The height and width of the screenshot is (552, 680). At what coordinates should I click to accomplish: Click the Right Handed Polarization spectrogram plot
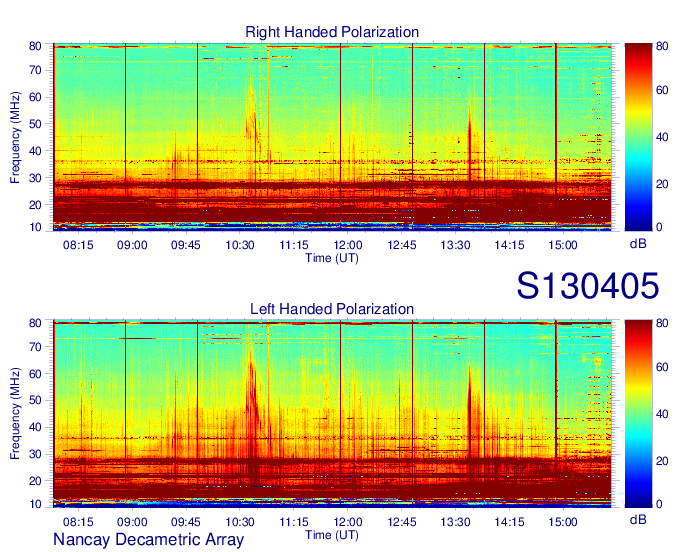[x=332, y=137]
